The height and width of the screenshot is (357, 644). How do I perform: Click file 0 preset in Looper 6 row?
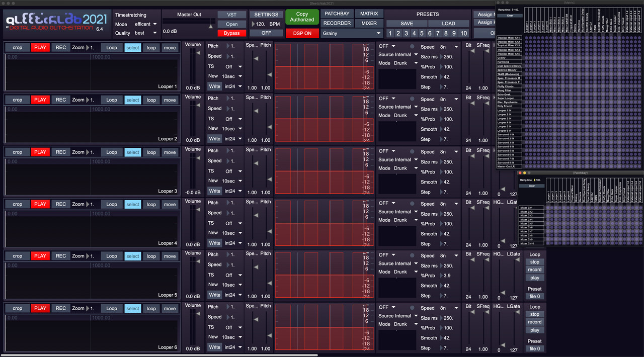point(535,348)
